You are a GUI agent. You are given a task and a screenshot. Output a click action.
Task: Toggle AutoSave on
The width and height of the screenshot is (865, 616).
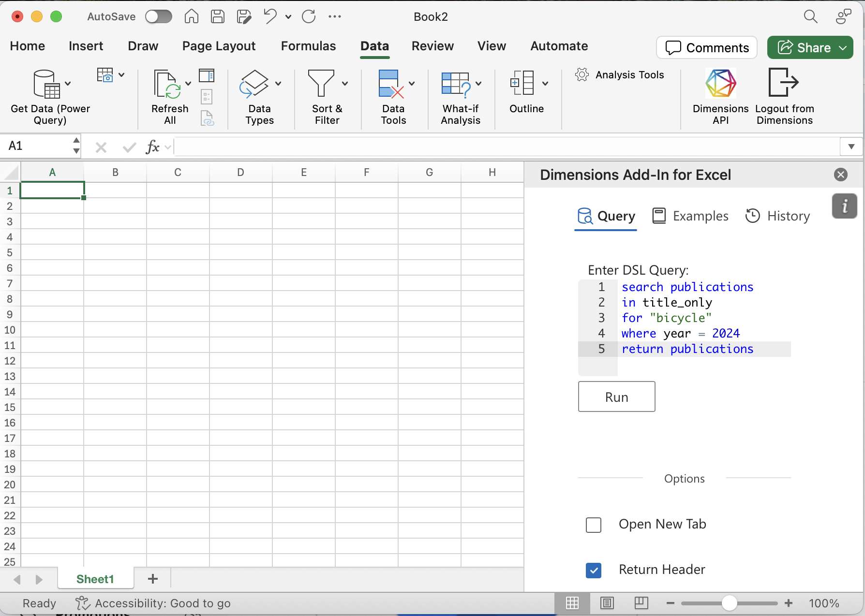(x=158, y=16)
